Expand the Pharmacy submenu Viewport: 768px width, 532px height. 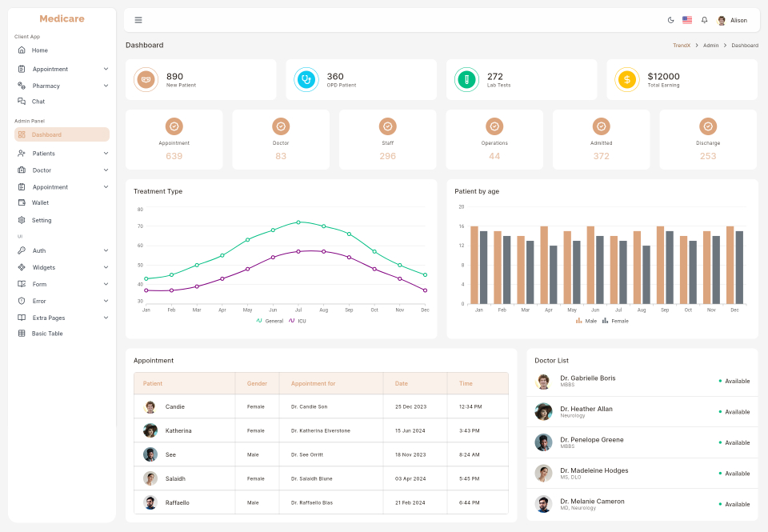[x=106, y=86]
